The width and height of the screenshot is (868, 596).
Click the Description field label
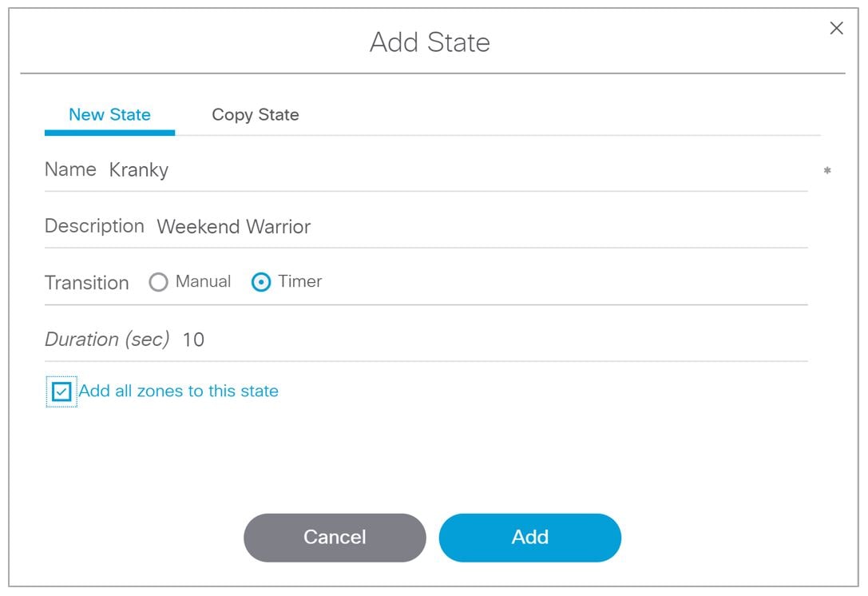[x=95, y=226]
